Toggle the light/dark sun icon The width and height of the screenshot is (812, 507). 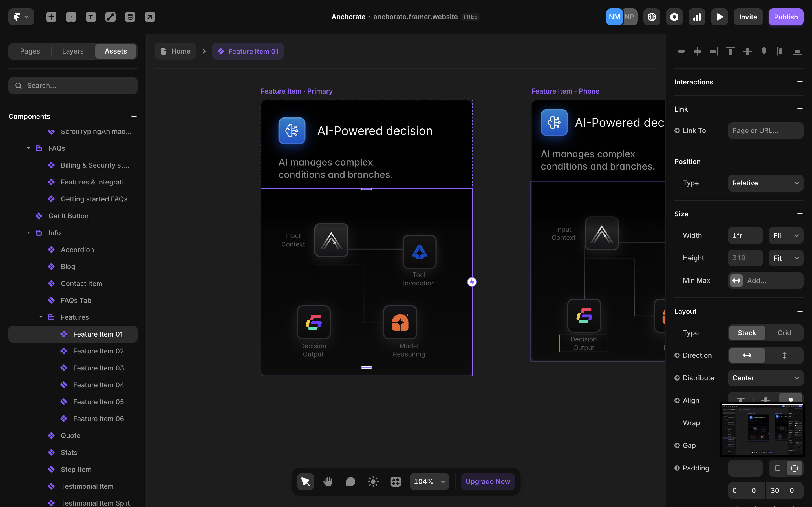point(373,482)
